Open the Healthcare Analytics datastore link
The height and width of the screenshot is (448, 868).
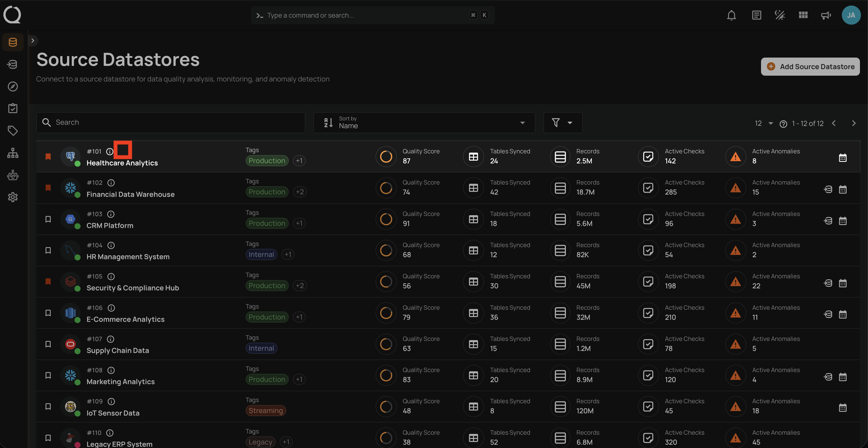[122, 163]
